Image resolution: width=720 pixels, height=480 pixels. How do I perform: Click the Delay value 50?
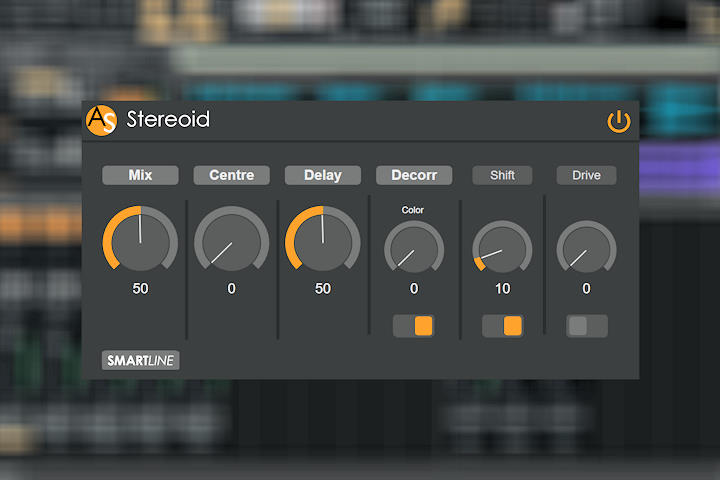(x=323, y=288)
